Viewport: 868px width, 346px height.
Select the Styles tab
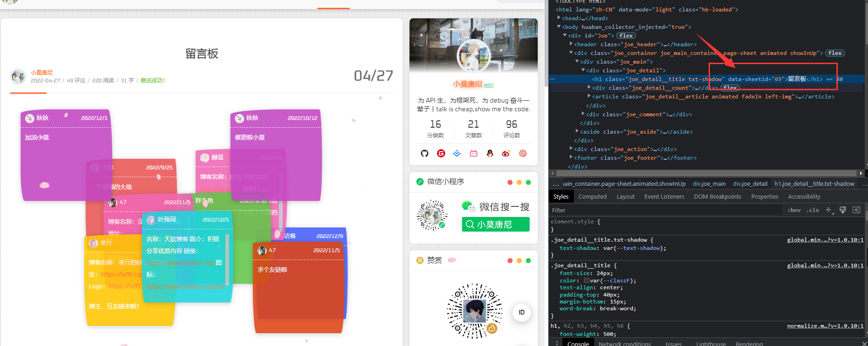(561, 196)
